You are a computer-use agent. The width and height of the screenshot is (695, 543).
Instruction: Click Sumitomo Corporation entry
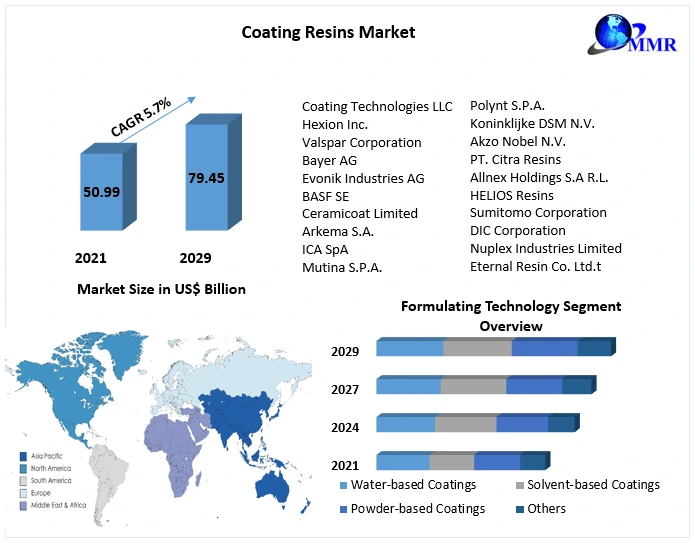click(x=538, y=213)
